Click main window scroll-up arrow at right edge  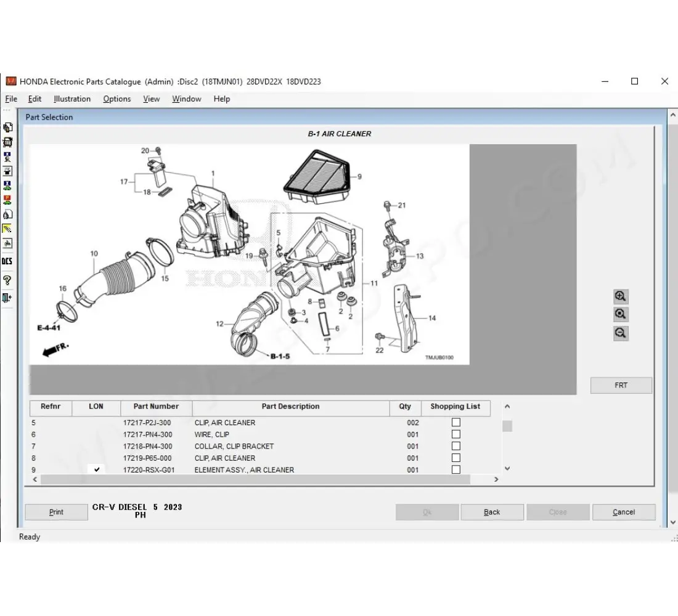(x=673, y=115)
